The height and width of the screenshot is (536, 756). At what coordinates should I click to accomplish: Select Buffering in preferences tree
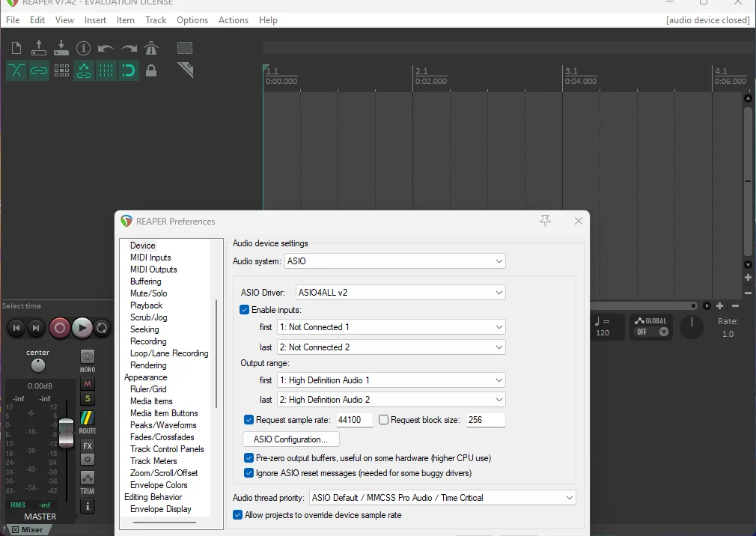click(146, 281)
